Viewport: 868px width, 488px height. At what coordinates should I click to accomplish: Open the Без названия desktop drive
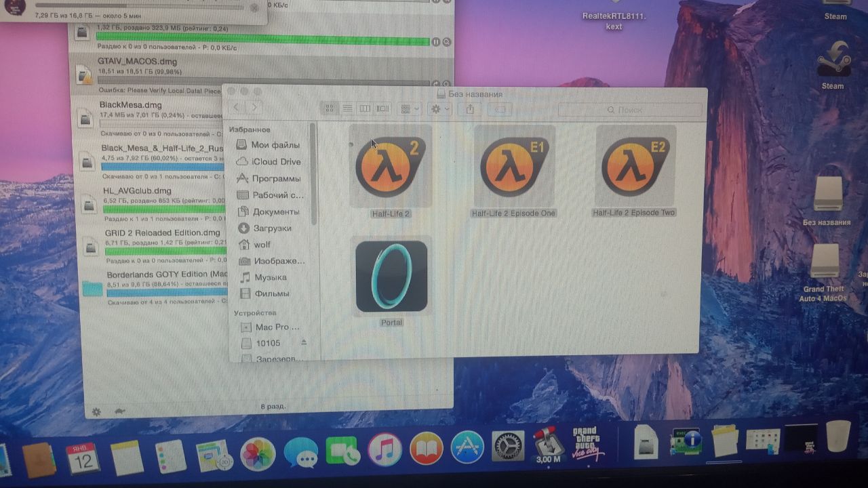click(x=827, y=201)
